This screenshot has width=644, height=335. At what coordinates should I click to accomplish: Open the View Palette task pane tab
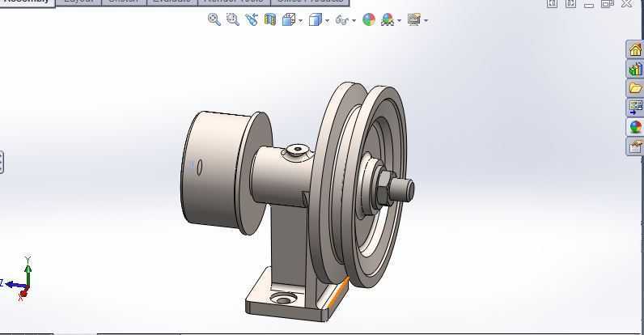(635, 108)
